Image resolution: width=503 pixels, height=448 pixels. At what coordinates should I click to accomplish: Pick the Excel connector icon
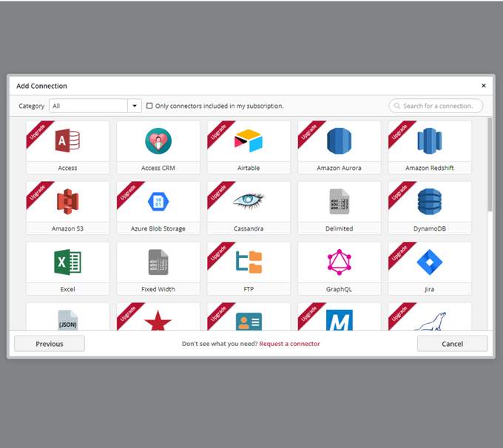(67, 262)
